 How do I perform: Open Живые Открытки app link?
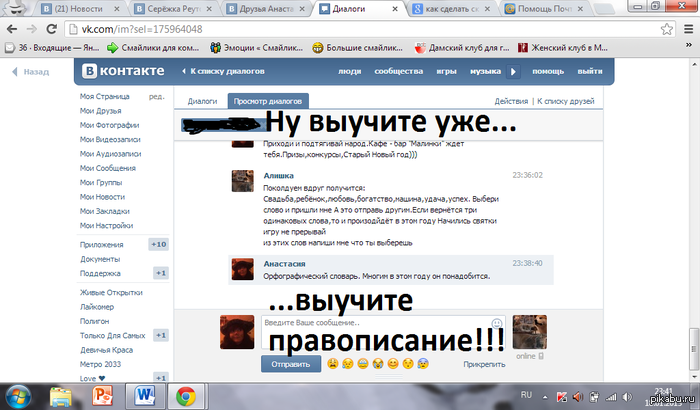pyautogui.click(x=111, y=293)
